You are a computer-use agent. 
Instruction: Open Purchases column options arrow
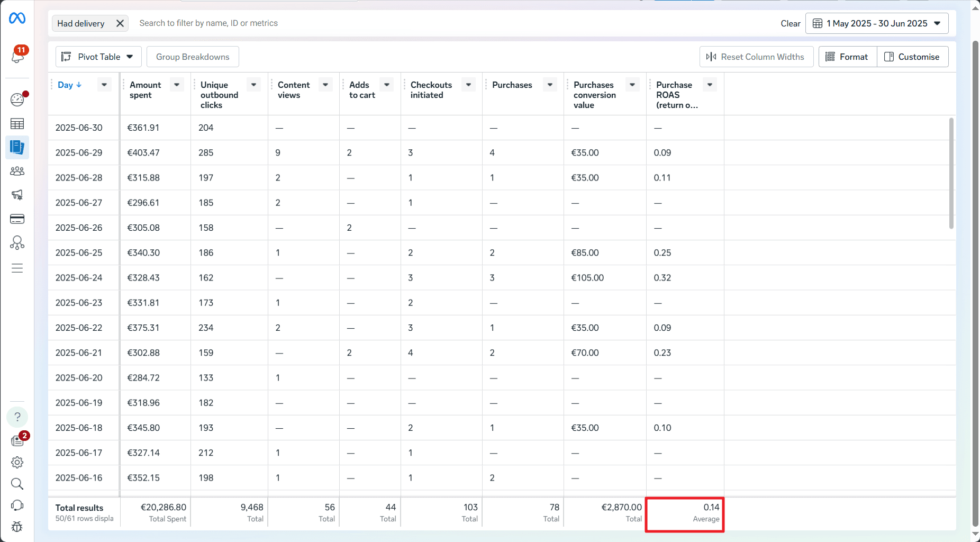coord(550,85)
